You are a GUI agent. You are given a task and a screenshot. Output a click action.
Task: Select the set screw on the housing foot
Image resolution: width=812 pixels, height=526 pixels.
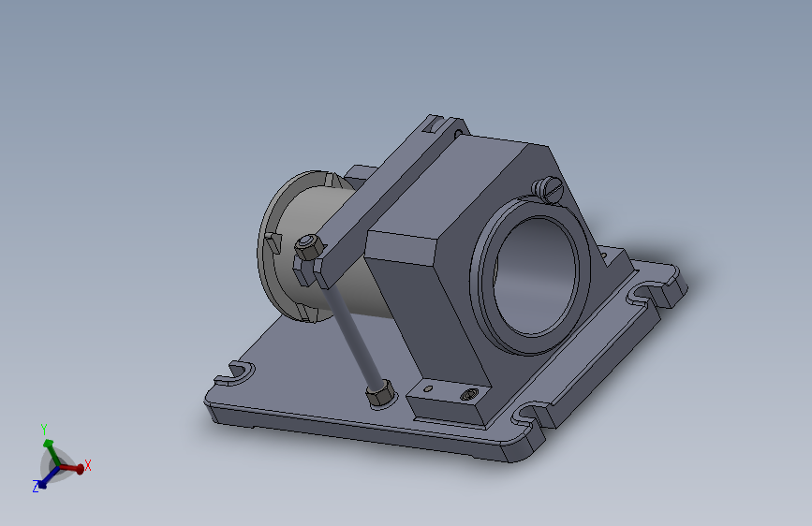click(468, 395)
